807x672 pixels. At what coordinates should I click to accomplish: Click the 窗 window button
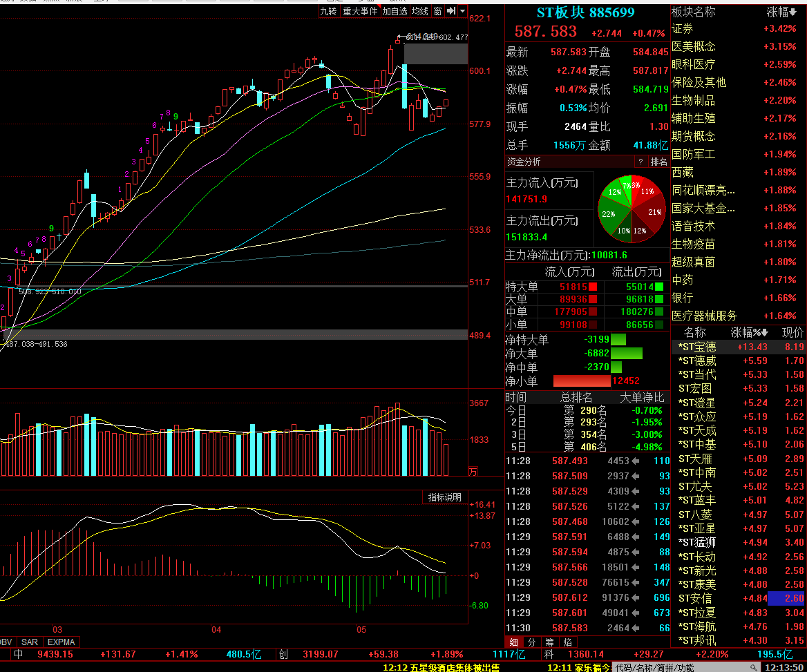click(x=437, y=11)
